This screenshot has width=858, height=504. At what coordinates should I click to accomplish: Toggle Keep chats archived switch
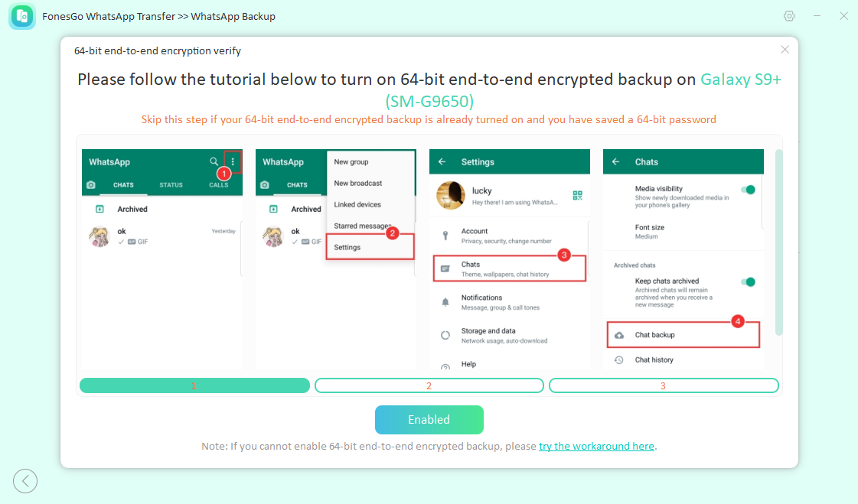pyautogui.click(x=748, y=282)
